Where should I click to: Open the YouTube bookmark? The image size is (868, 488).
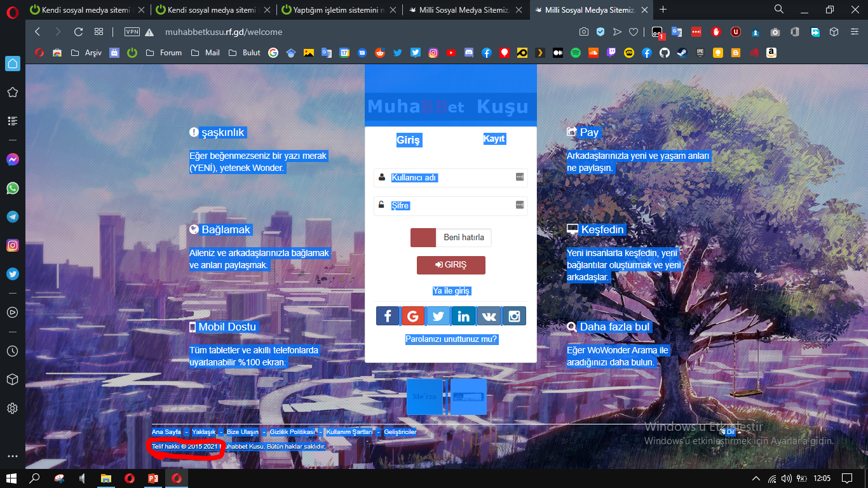[x=451, y=53]
